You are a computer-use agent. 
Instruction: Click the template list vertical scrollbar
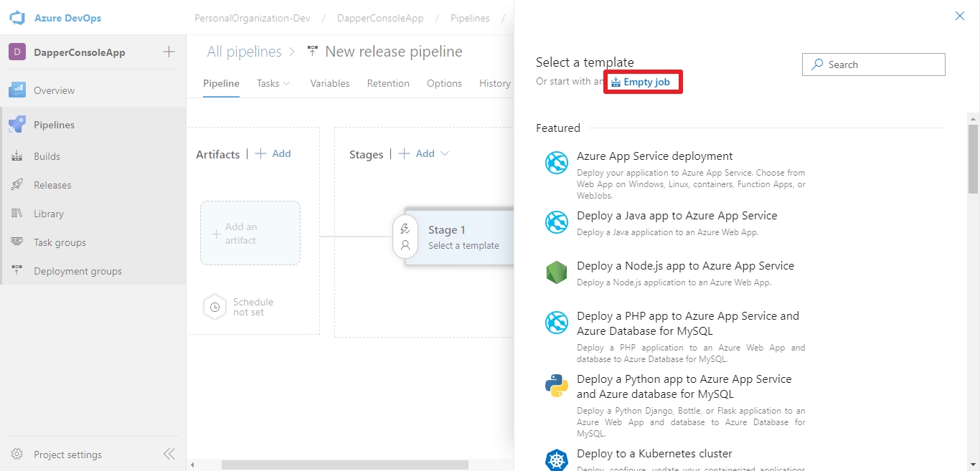click(x=973, y=158)
